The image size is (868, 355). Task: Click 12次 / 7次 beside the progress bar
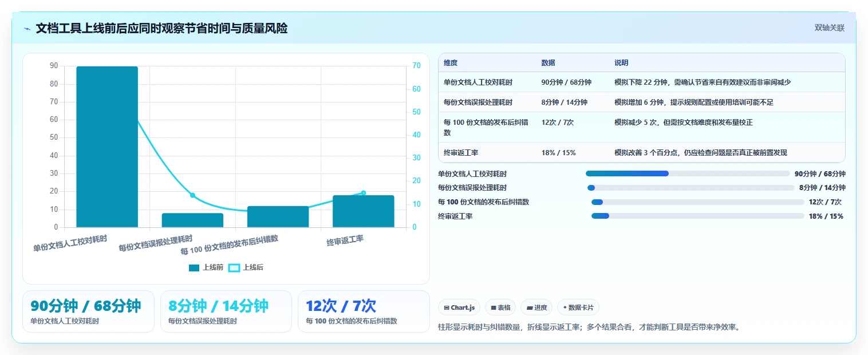825,202
